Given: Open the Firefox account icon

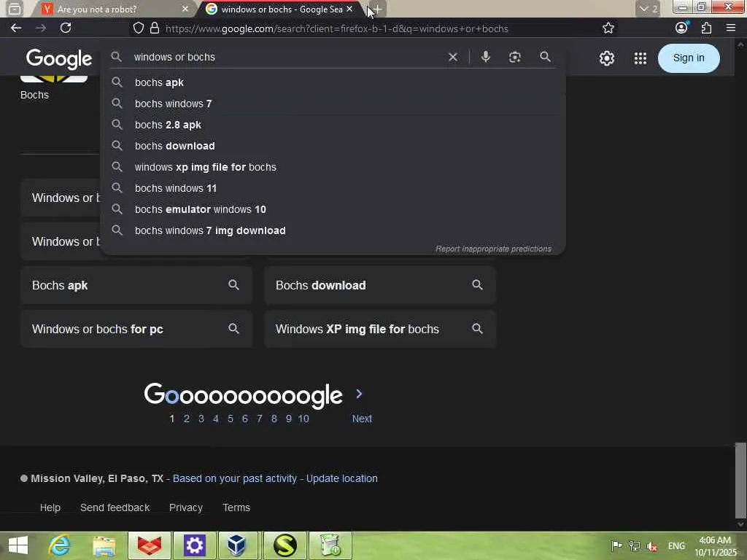Looking at the screenshot, I should click(x=681, y=28).
